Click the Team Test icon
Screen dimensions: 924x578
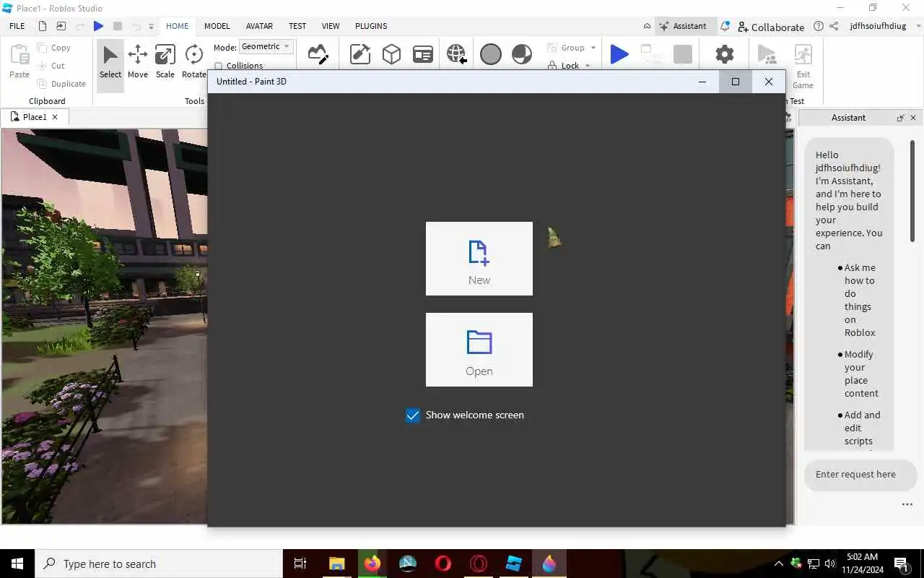coord(767,55)
